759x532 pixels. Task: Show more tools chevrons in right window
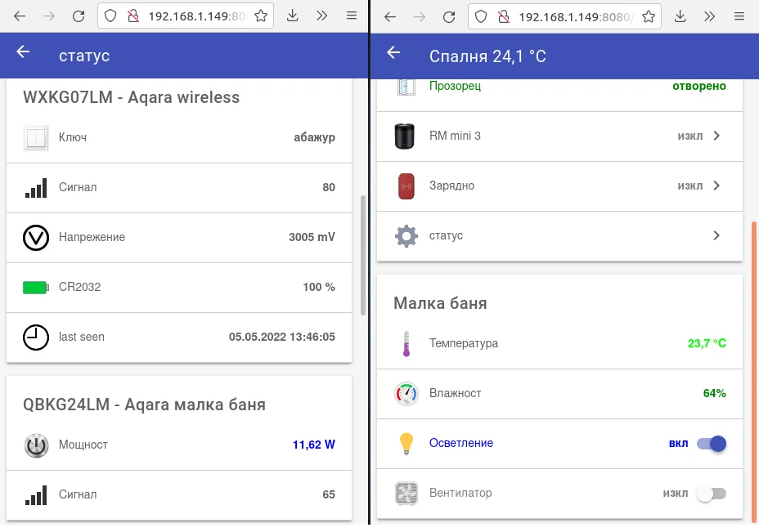pos(710,17)
